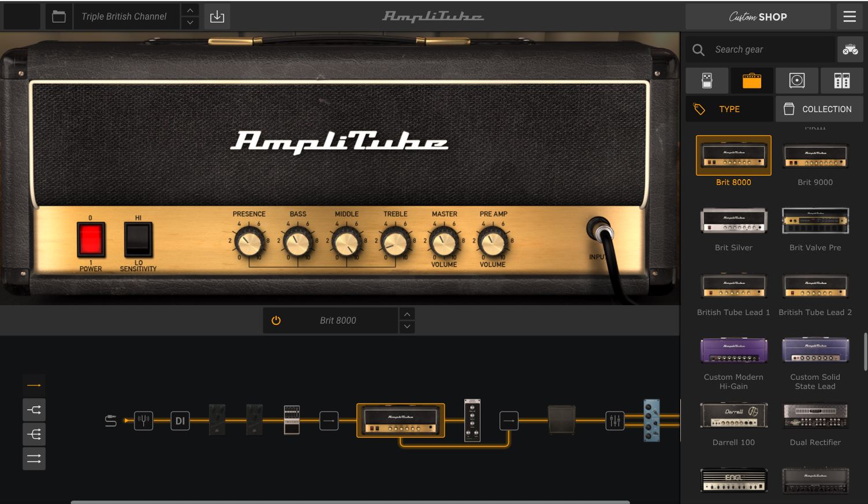Click the blank square left of folder
The height and width of the screenshot is (504, 868).
(x=22, y=17)
